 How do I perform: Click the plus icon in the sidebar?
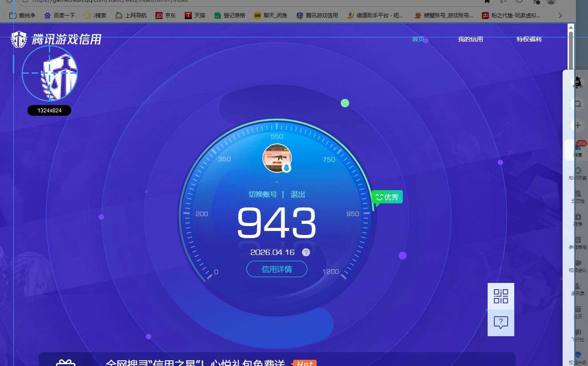click(577, 125)
